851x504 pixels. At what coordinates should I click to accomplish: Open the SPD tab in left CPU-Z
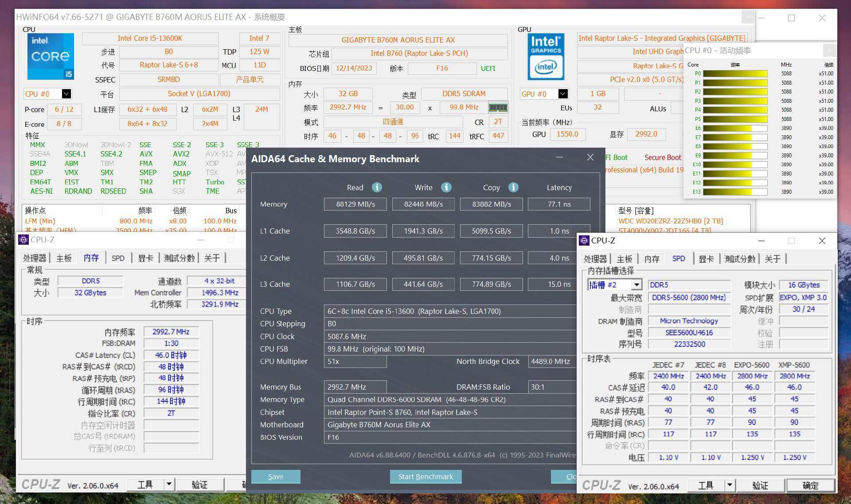coord(118,258)
